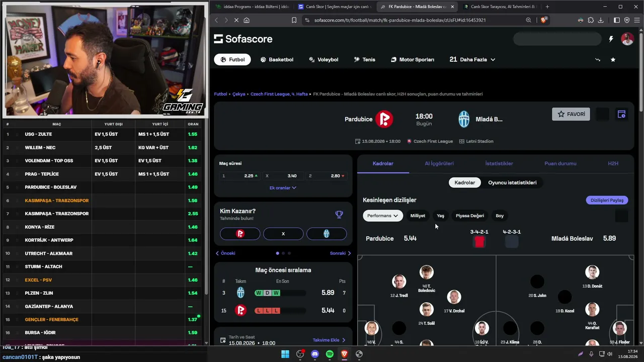Open Discord from the taskbar
Image resolution: width=644 pixels, height=362 pixels.
coord(315,354)
